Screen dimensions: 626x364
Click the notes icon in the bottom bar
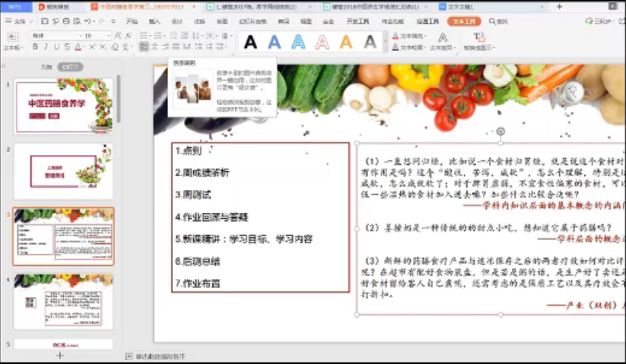tap(129, 356)
